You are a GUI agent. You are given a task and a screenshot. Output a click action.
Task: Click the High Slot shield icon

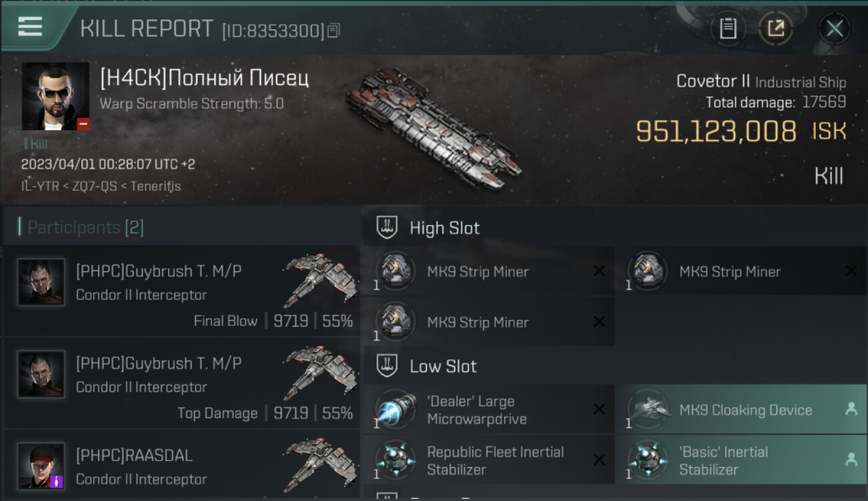click(x=387, y=228)
